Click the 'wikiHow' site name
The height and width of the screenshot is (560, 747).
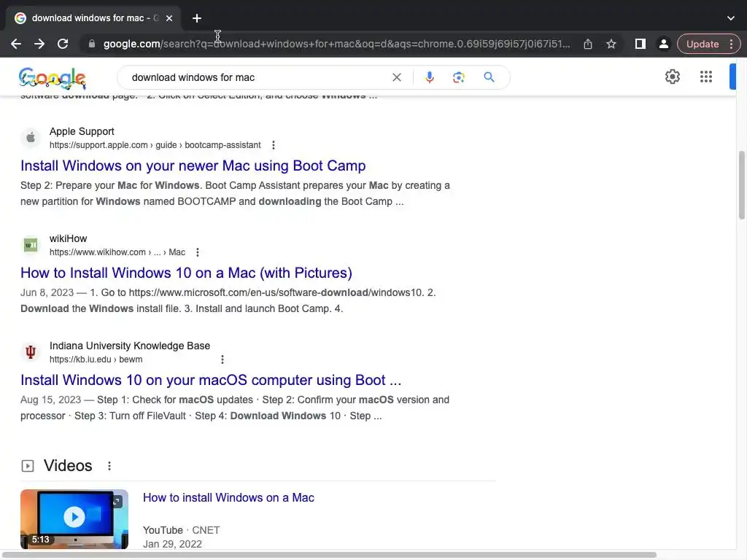pyautogui.click(x=68, y=238)
